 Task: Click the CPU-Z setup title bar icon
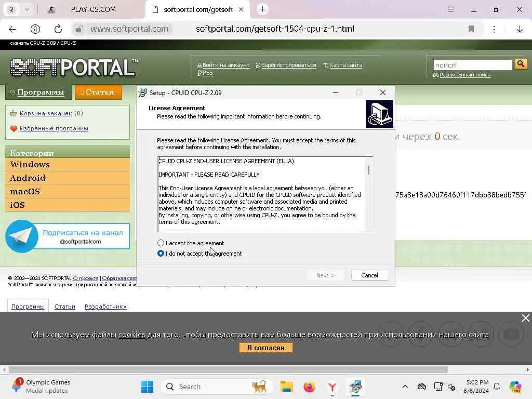coord(143,92)
